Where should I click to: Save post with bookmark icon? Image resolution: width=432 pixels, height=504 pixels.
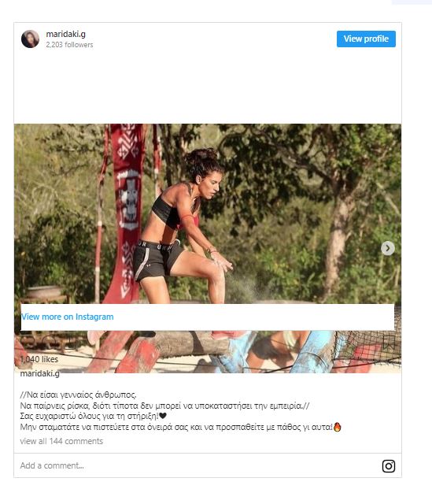pos(389,342)
